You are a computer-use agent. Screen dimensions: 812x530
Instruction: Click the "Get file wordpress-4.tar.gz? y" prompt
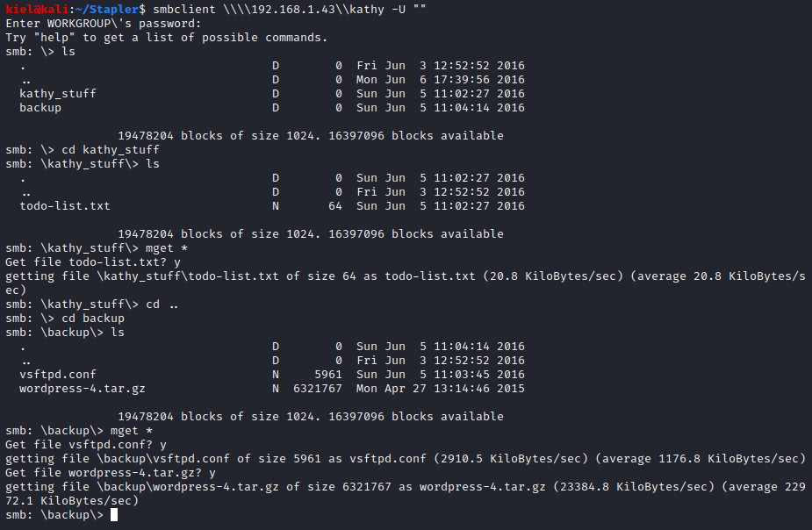click(x=111, y=473)
